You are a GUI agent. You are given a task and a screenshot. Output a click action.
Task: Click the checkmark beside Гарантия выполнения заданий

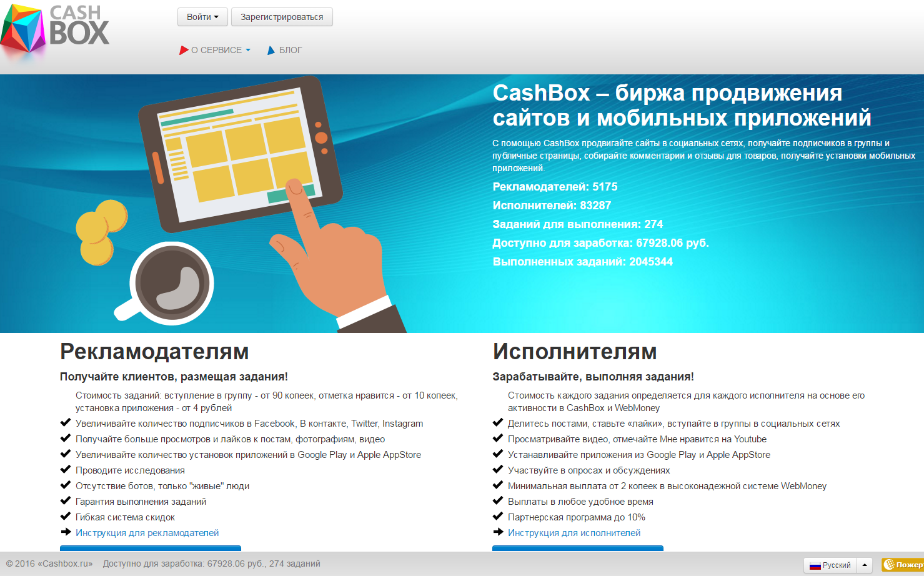point(66,500)
